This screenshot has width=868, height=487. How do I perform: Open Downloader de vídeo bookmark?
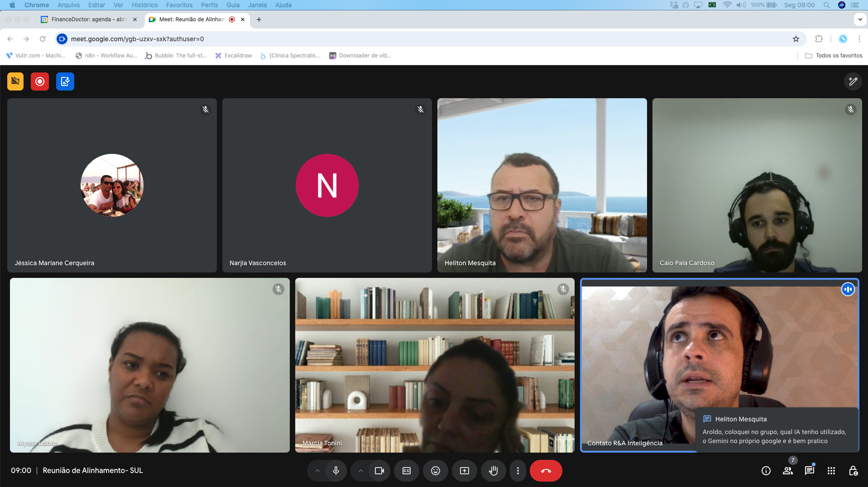point(360,56)
